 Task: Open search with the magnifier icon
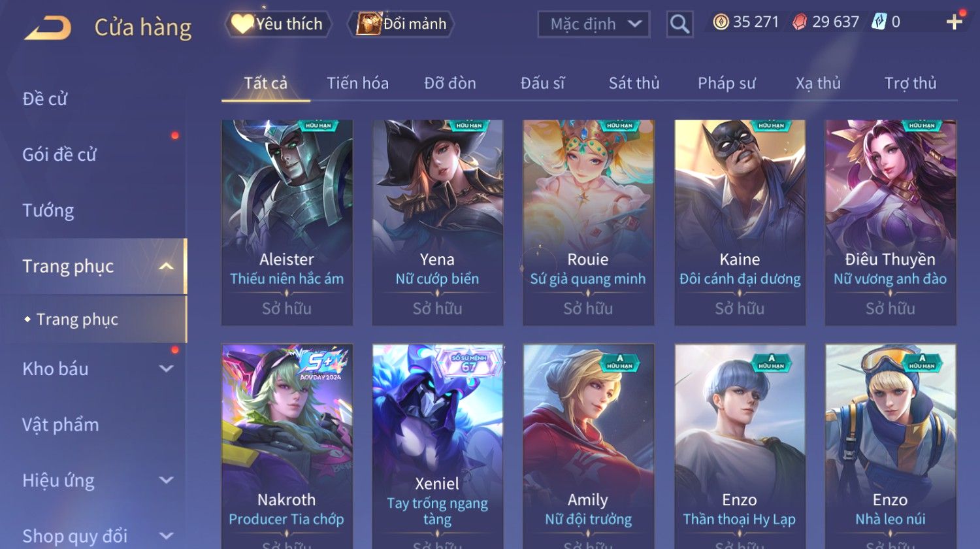click(x=679, y=24)
